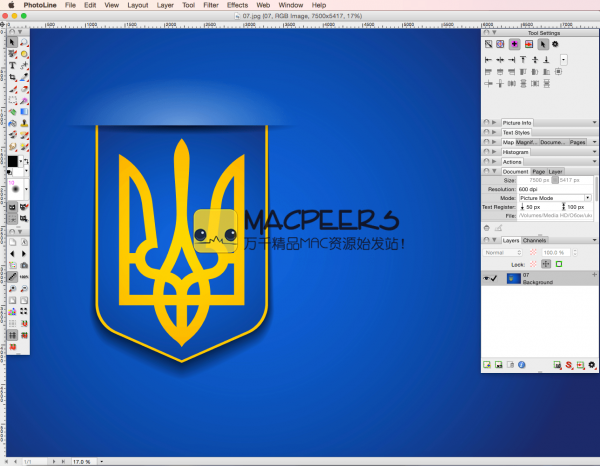This screenshot has width=600, height=466.
Task: Click the black foreground color swatch
Action: (12, 160)
